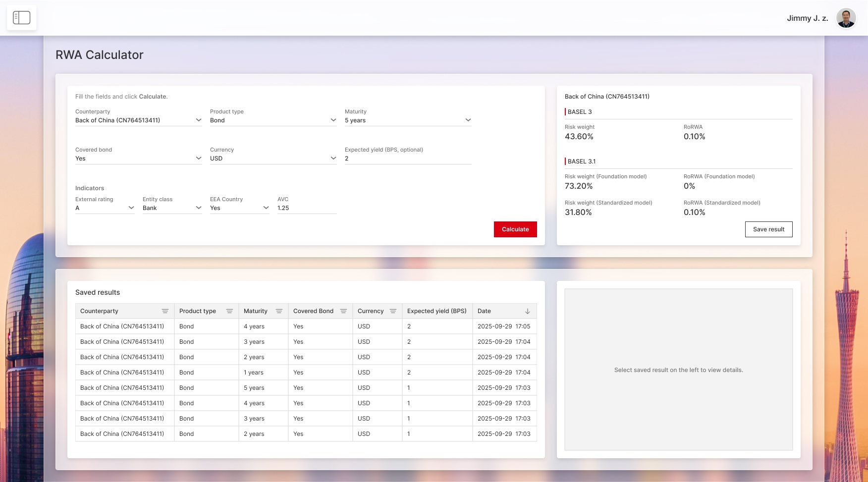Click the red Calculate button
The image size is (868, 482).
tap(515, 229)
